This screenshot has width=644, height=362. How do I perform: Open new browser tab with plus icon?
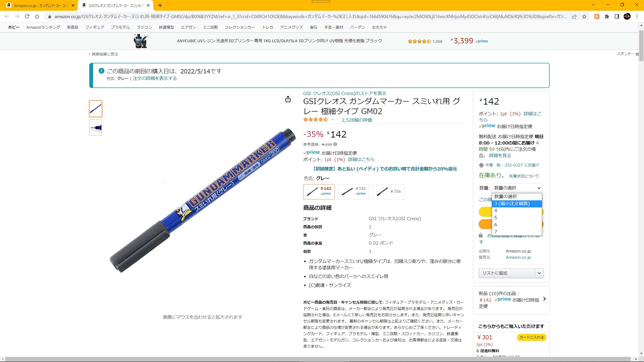tap(160, 5)
